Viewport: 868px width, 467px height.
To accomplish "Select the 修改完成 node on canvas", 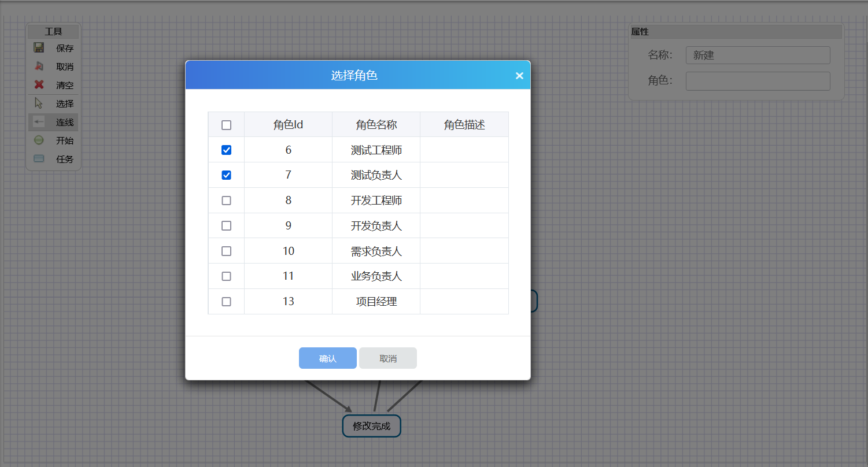I will point(371,426).
